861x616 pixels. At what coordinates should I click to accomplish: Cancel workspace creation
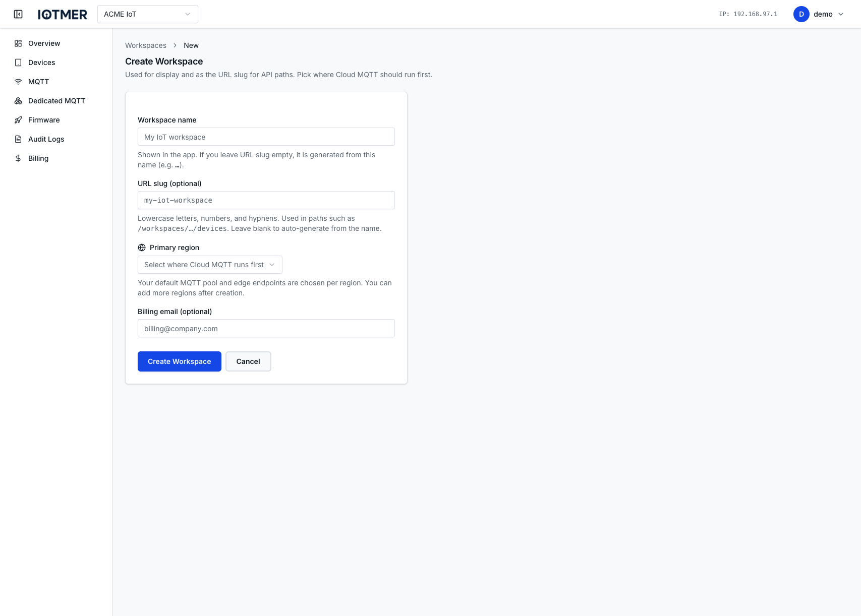[x=248, y=361]
